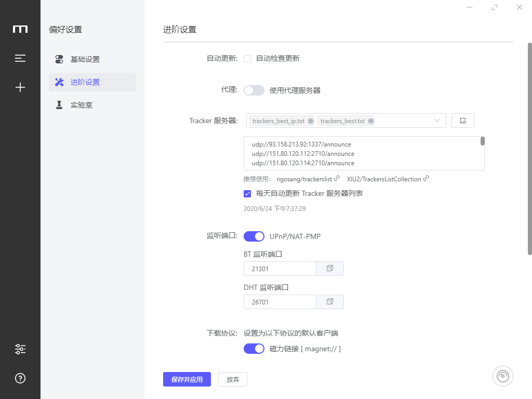Sync tracker server list now
The image size is (532, 399).
[x=463, y=121]
